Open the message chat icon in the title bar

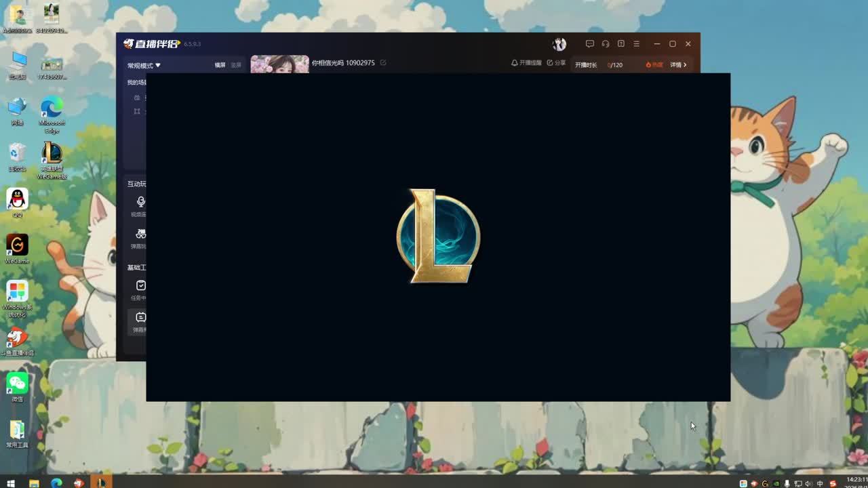[590, 44]
